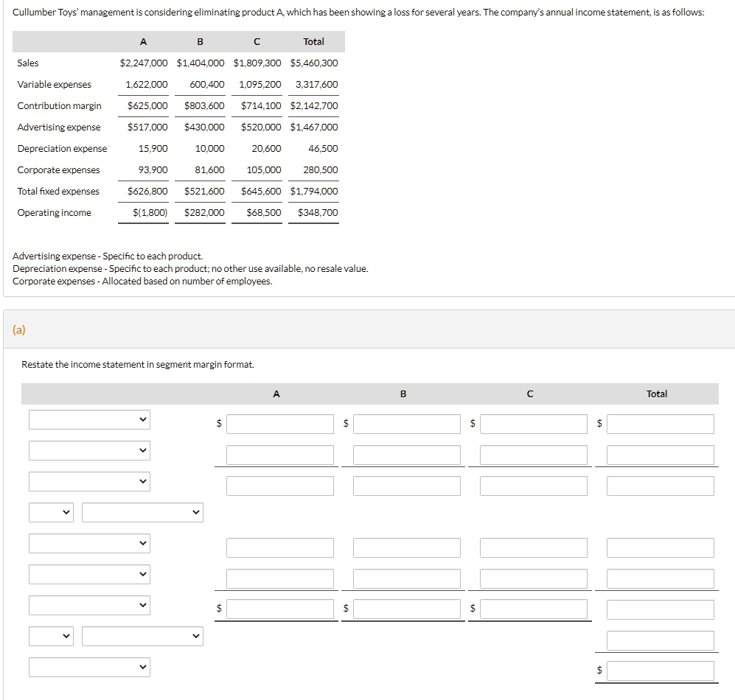Open the second row label dropdown
The width and height of the screenshot is (735, 700).
tap(89, 450)
